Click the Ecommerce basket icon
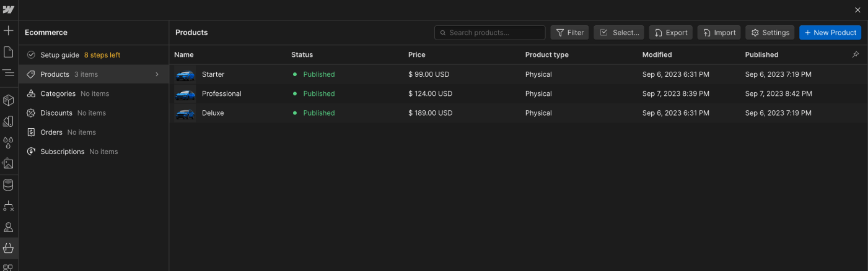The height and width of the screenshot is (271, 868). coord(9,248)
